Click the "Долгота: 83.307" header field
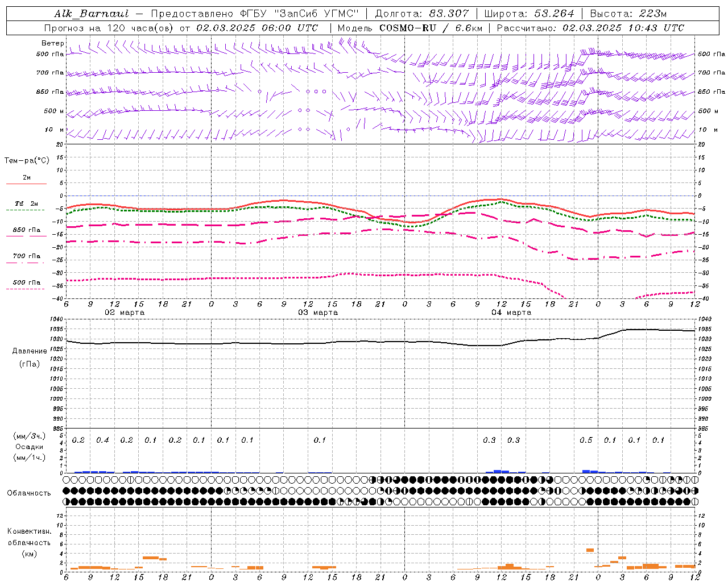Viewport: 728px width, 582px height. tap(422, 14)
